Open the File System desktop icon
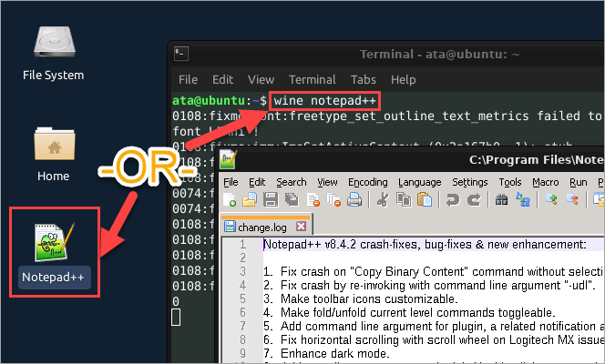605x364 pixels. click(x=54, y=42)
